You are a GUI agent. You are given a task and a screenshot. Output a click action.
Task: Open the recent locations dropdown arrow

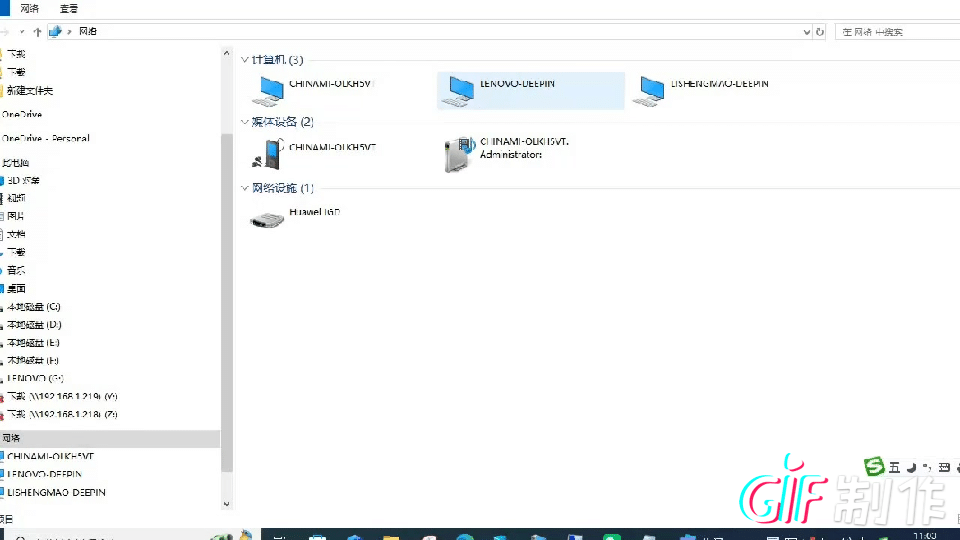tap(22, 32)
